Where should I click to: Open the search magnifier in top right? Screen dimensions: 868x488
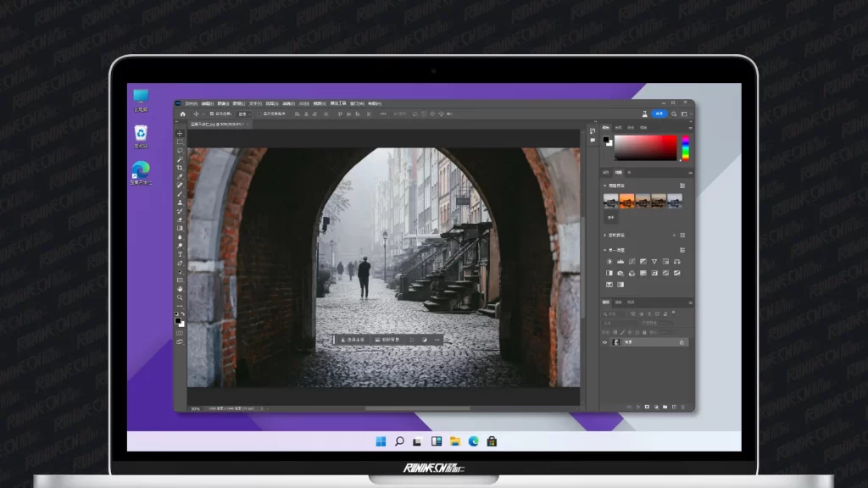(674, 114)
